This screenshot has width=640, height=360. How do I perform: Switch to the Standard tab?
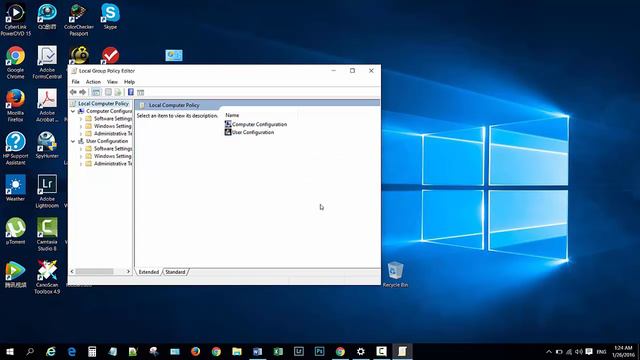175,272
